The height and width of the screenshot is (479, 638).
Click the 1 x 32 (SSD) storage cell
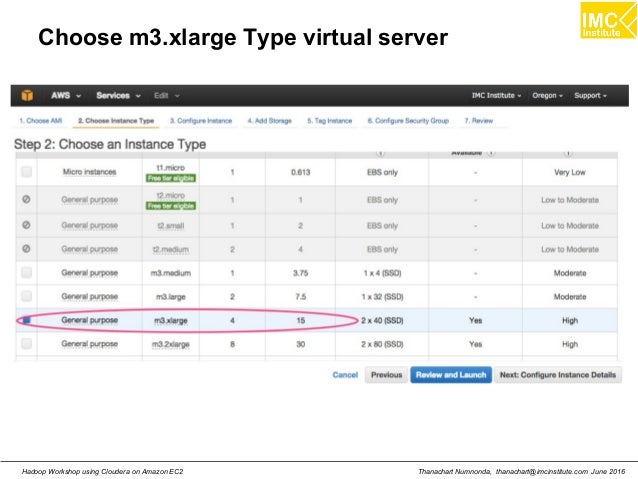(x=382, y=297)
